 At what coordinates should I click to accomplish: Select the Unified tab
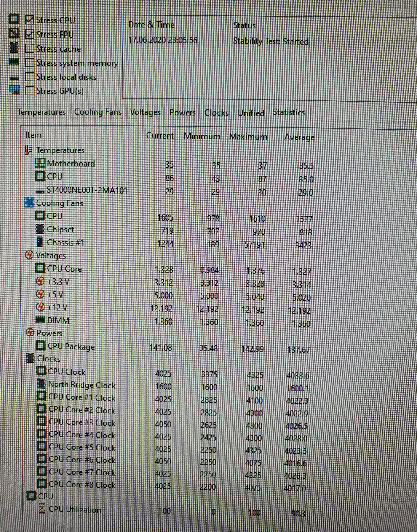tap(251, 113)
